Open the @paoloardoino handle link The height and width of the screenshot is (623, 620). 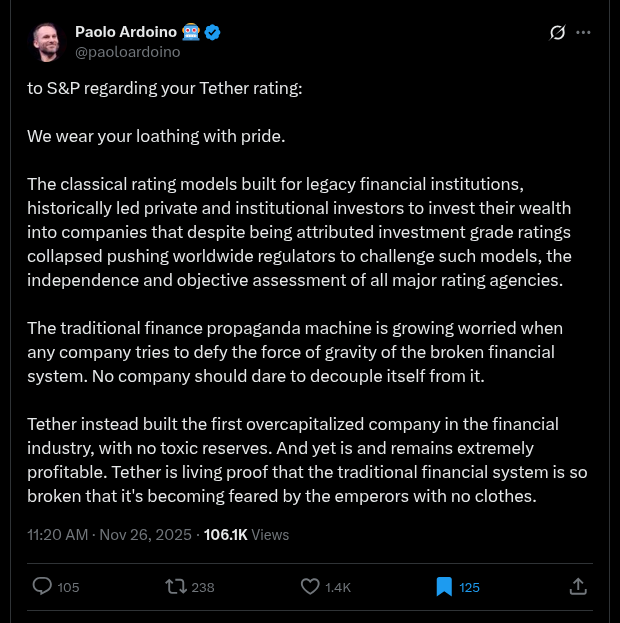(128, 51)
